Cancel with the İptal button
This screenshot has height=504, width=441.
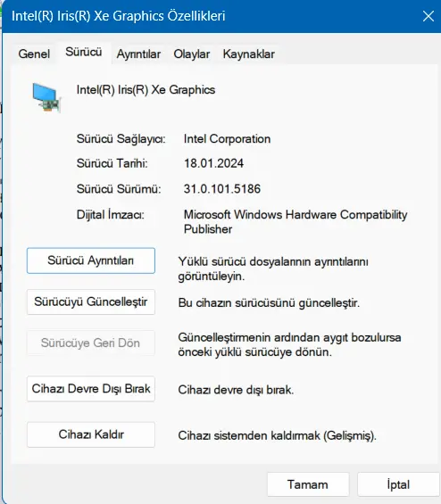click(x=398, y=484)
